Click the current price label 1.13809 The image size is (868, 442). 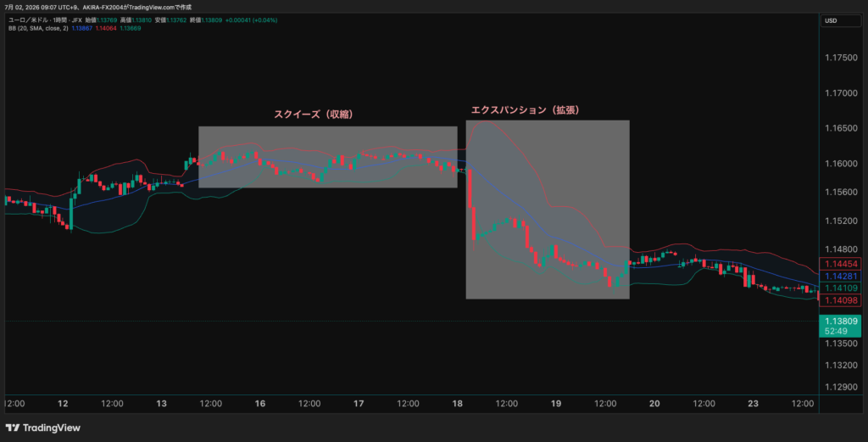pyautogui.click(x=840, y=322)
